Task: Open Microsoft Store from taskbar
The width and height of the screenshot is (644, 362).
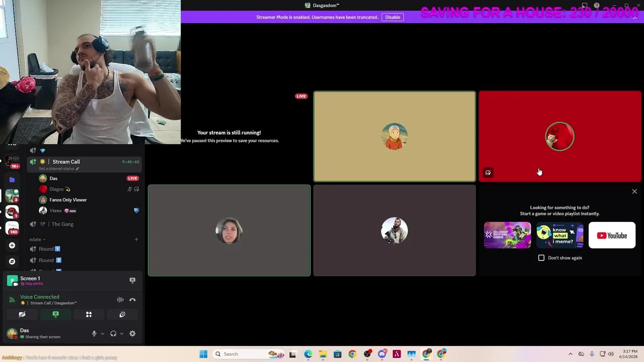Action: 338,354
